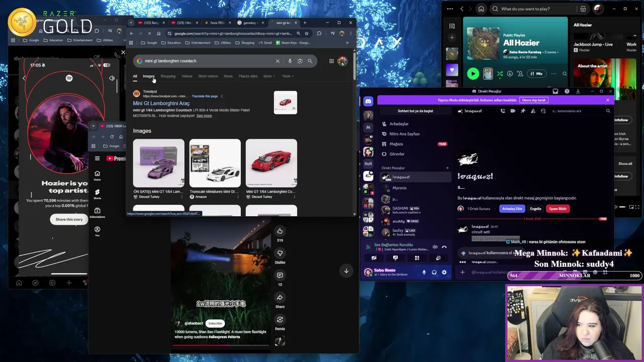Click Spam Bildir button in Discord
644x362 pixels.
click(558, 209)
